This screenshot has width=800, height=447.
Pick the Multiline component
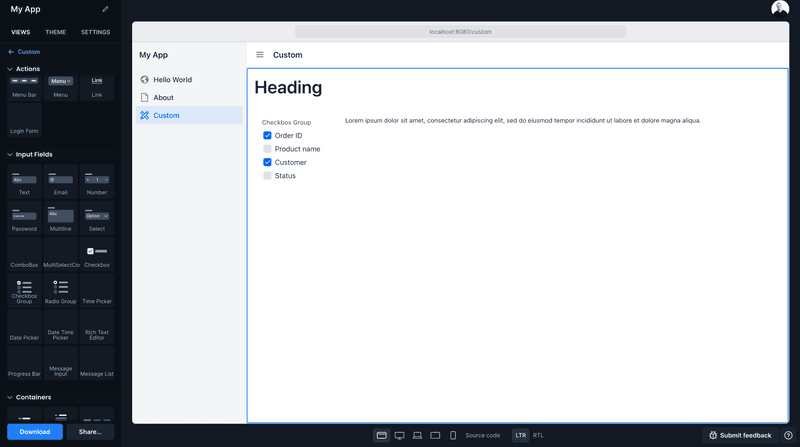[61, 218]
